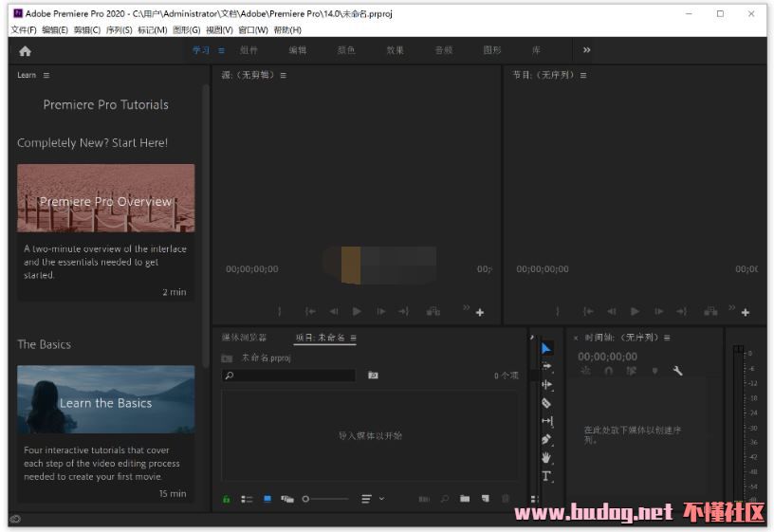The width and height of the screenshot is (774, 532).
Task: Adjust the thumbnail zoom slider in Project panel
Action: point(324,499)
